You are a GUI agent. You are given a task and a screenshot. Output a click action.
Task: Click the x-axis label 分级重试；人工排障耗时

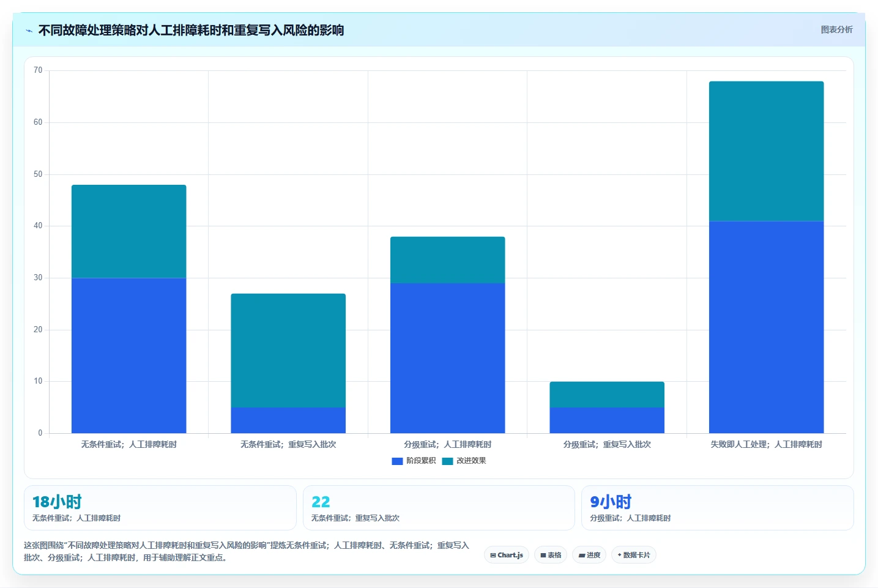point(447,445)
